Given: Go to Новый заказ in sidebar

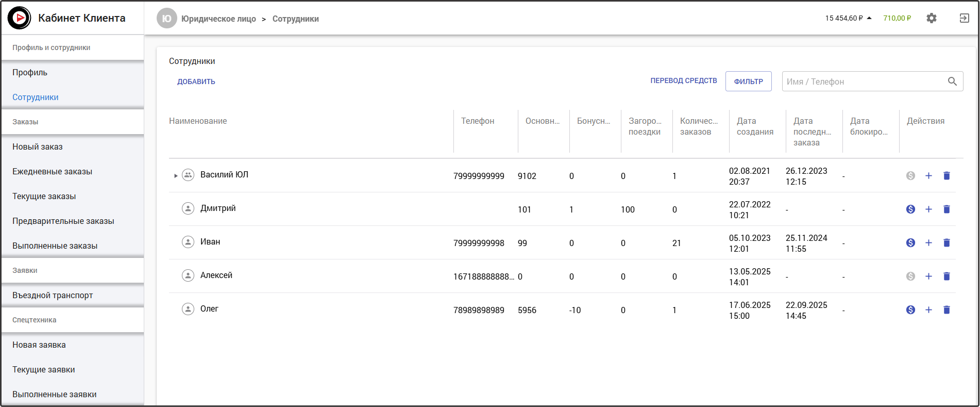Looking at the screenshot, I should click(x=38, y=147).
